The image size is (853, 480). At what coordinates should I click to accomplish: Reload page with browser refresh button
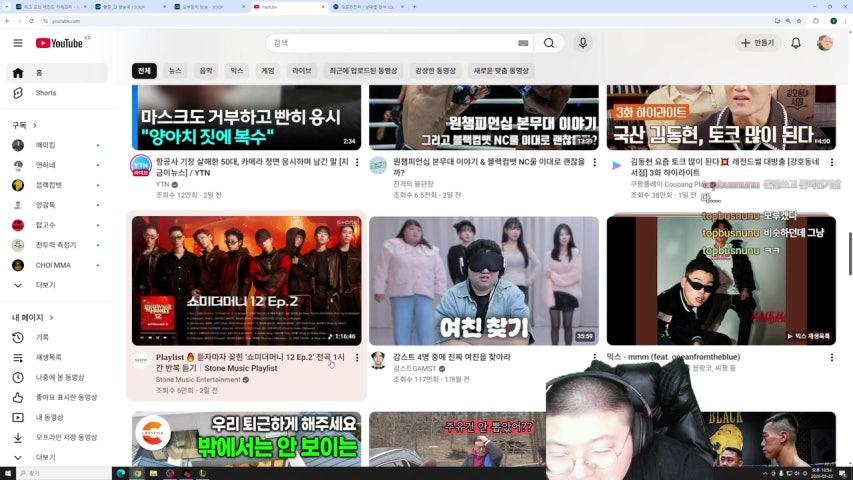[x=31, y=21]
